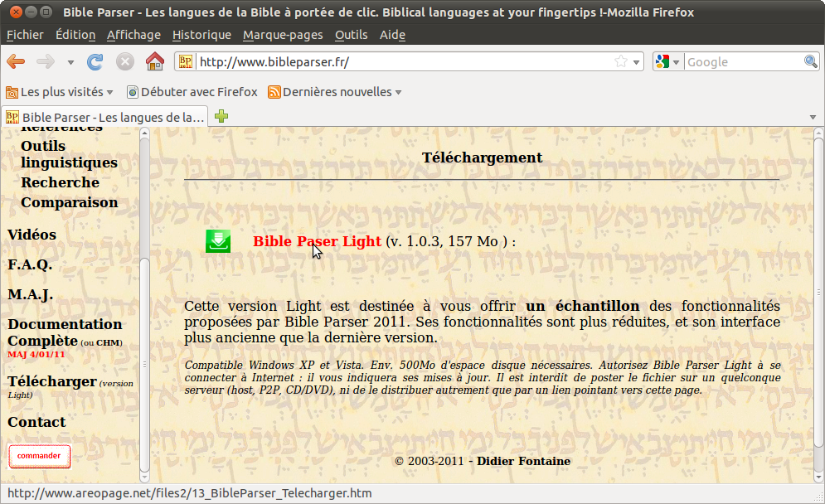Go to the Vidéos section
The image size is (825, 504).
click(32, 235)
